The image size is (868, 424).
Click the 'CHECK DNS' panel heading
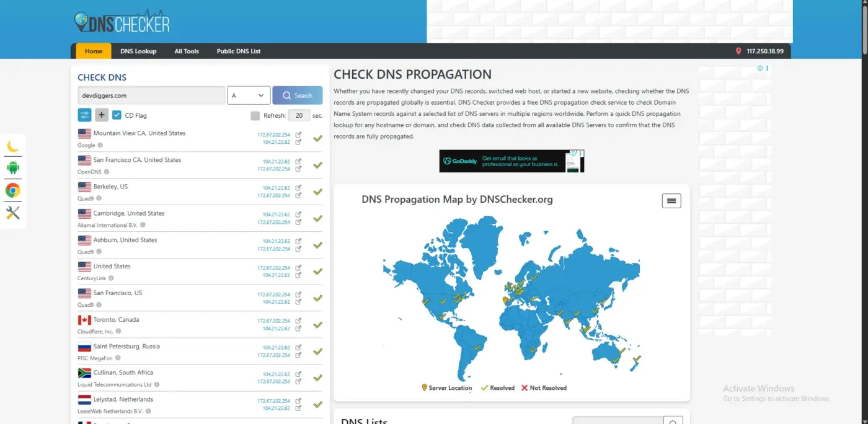click(x=102, y=77)
